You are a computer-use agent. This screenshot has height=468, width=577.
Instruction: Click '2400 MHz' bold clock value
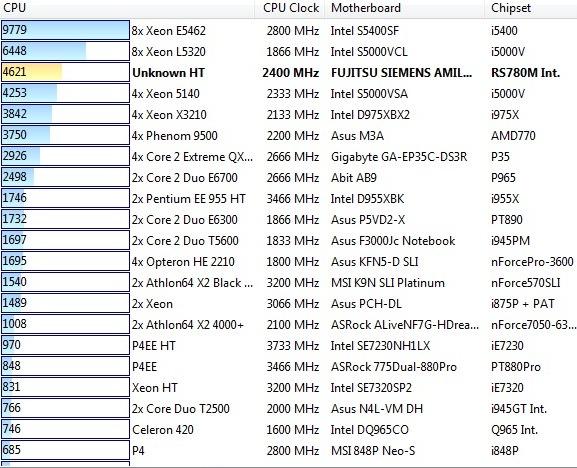[x=291, y=72]
